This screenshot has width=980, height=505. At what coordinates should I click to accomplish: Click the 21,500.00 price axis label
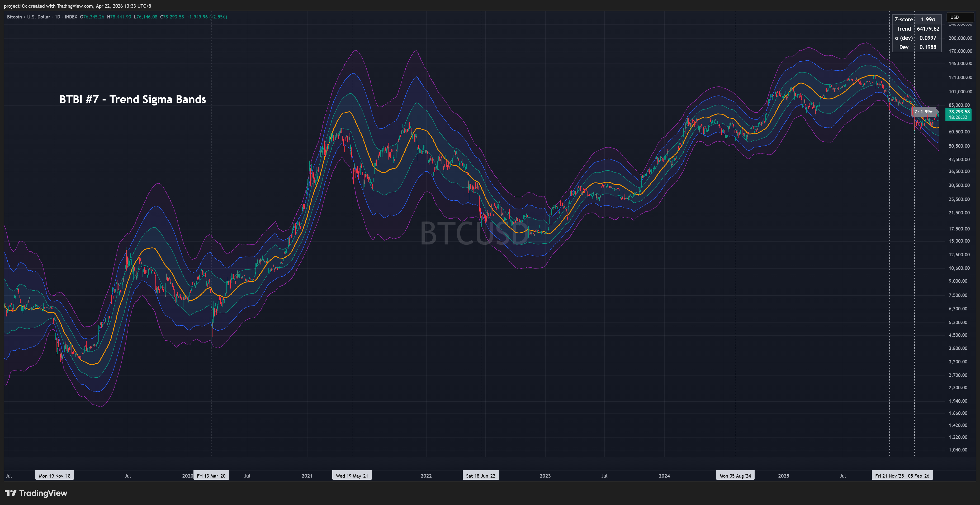tap(959, 213)
